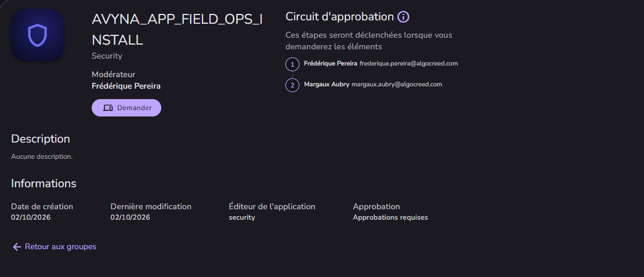This screenshot has height=277, width=644.
Task: Click the Approbations requises value
Action: pos(390,217)
